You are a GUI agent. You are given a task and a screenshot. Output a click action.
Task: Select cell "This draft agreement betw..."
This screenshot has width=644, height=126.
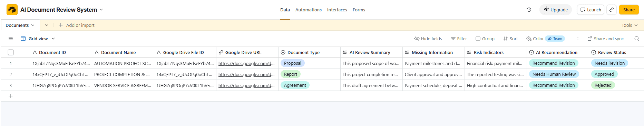click(x=372, y=85)
